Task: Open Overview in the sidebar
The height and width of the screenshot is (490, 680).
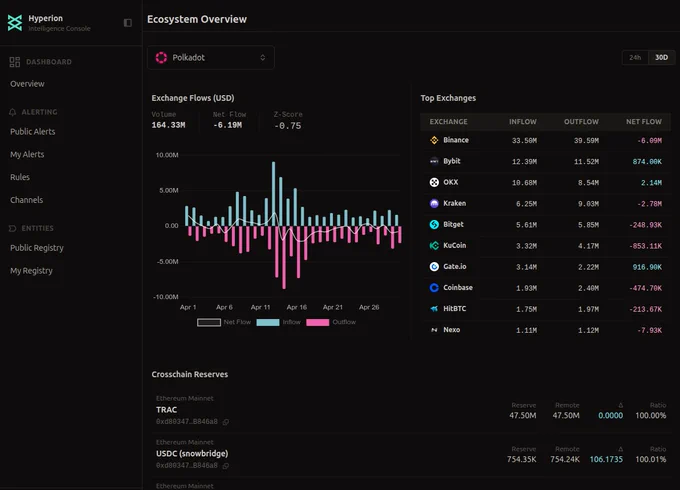Action: pos(27,84)
